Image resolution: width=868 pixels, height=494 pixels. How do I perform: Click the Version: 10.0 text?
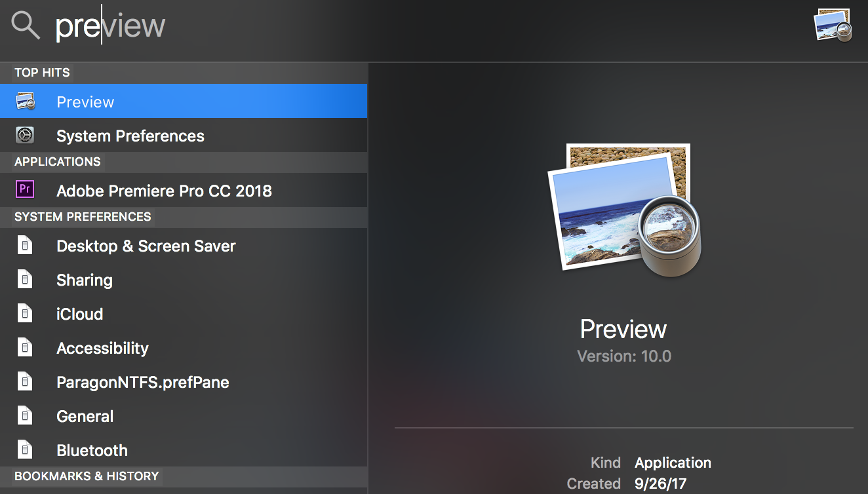click(x=624, y=356)
